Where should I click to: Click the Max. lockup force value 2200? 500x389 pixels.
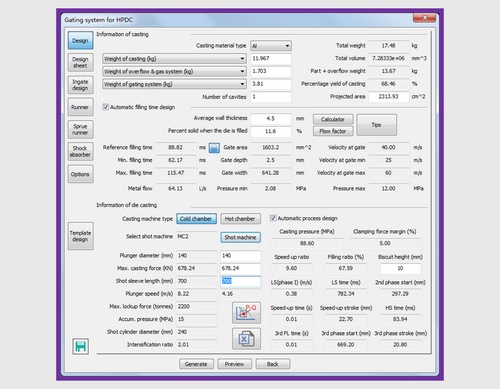coord(196,306)
